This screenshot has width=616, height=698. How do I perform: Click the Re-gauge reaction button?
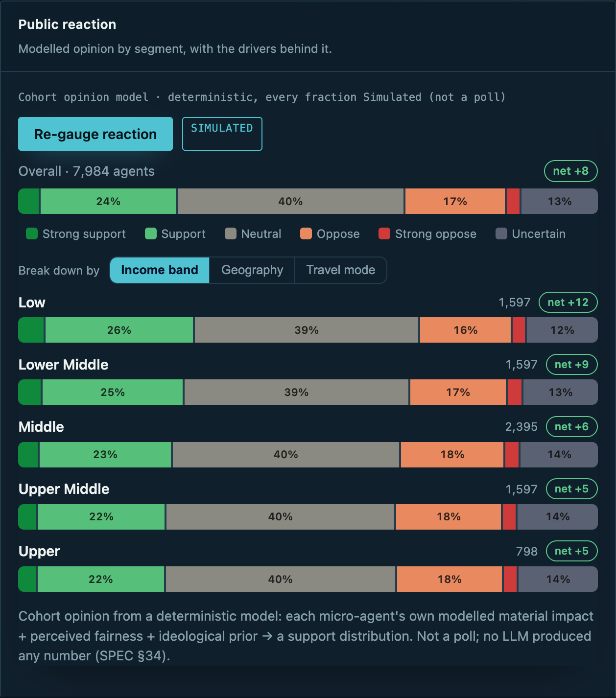(95, 134)
